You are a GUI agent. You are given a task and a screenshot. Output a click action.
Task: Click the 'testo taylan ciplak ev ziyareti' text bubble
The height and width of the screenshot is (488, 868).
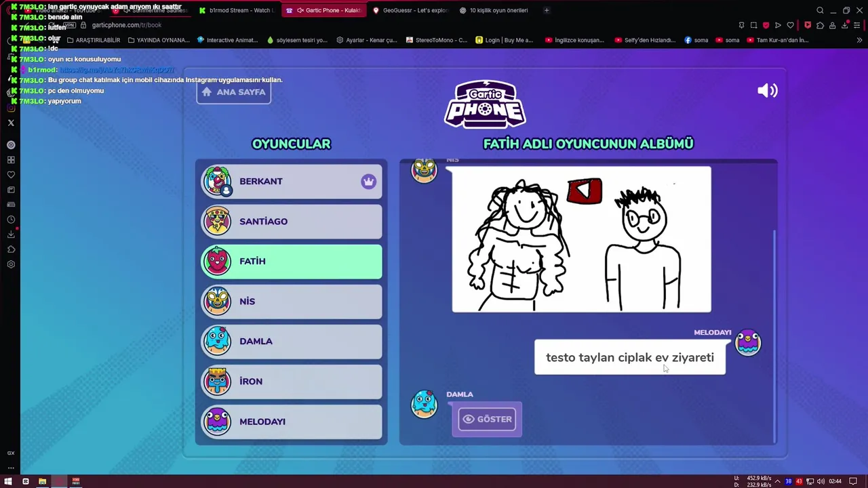coord(630,357)
